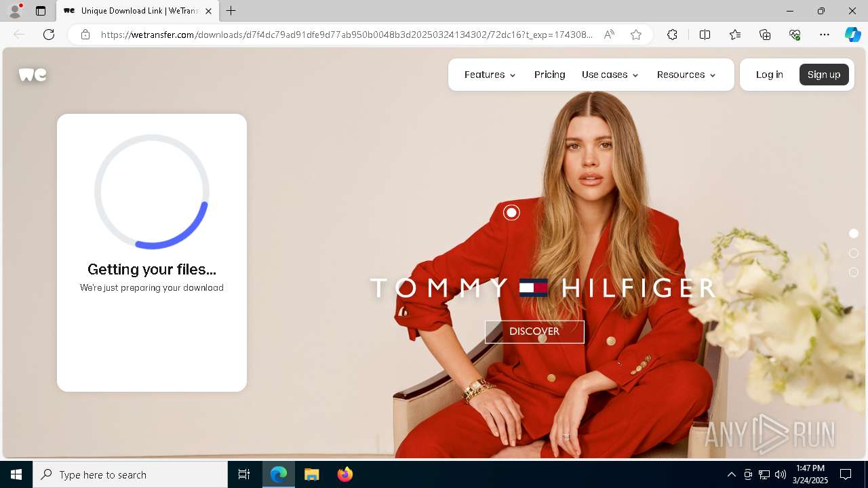Click the Tommy Hilfiger logo text
Screen dimensions: 868x488
[x=542, y=288]
